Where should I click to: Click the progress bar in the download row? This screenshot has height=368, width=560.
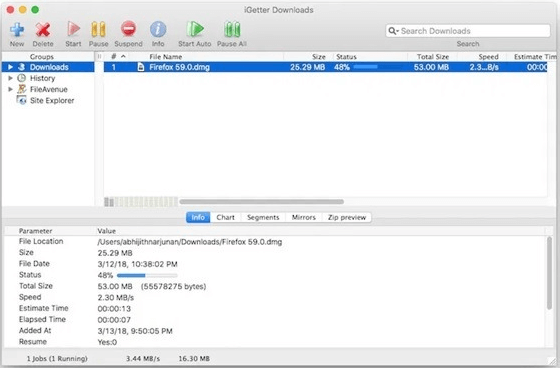pos(377,67)
